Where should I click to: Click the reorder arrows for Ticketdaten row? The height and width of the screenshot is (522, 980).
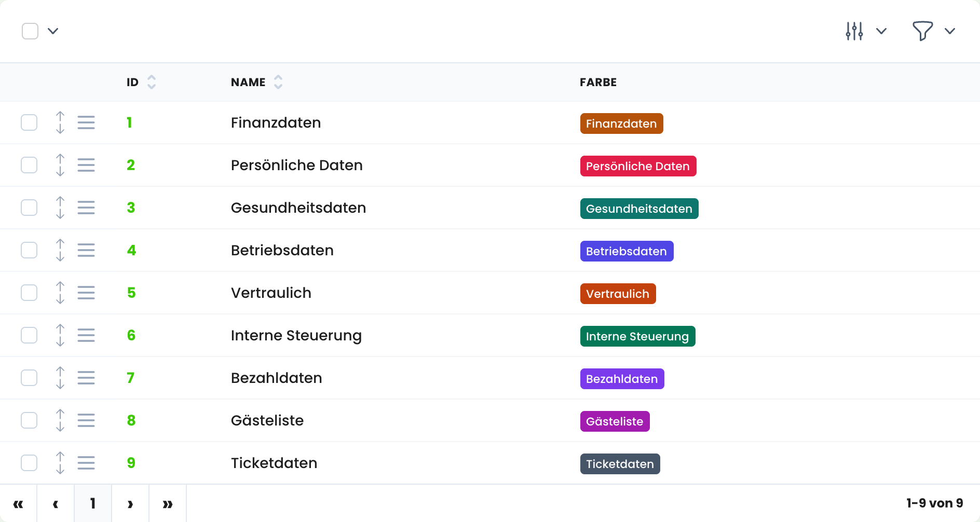(x=60, y=463)
